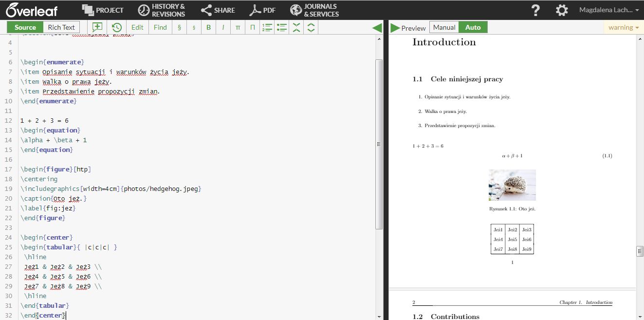Viewport: 644px width, 320px height.
Task: Click the hedgehog image in the preview
Action: tap(512, 185)
